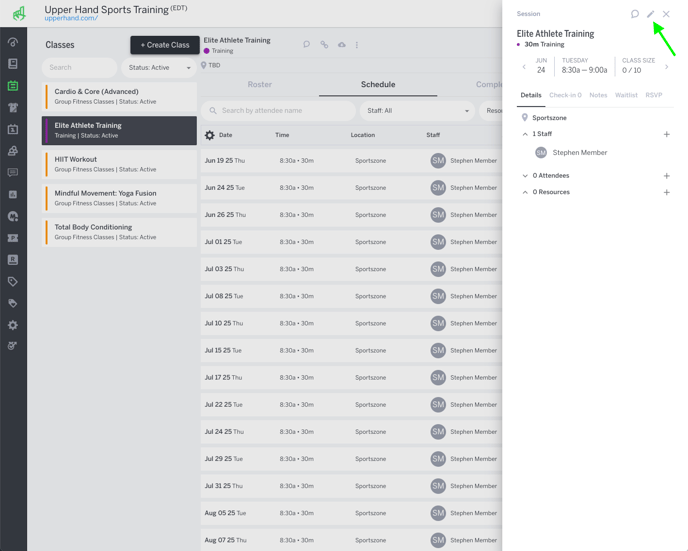Open the Jul 01 25 Tue session row
Screen dimensions: 688x551
click(351, 242)
